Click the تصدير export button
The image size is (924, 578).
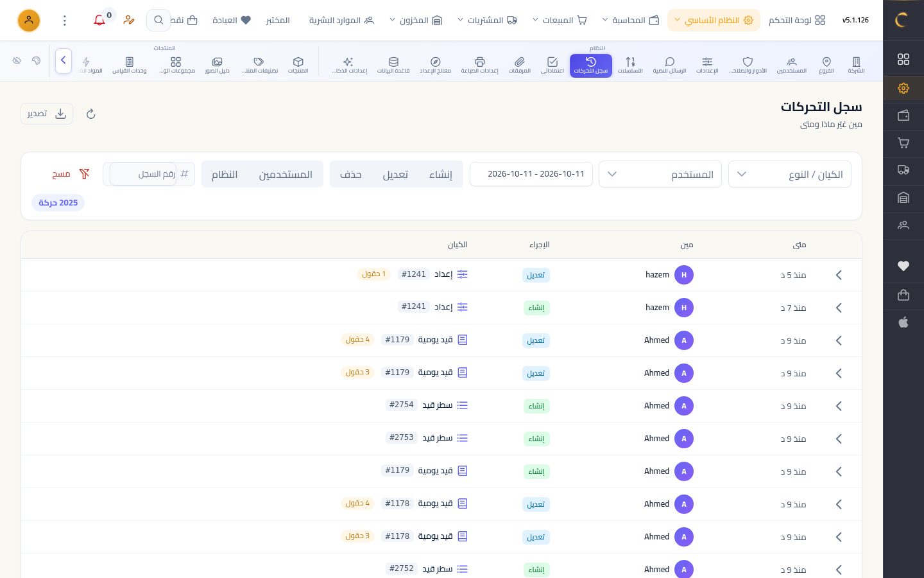click(x=47, y=114)
